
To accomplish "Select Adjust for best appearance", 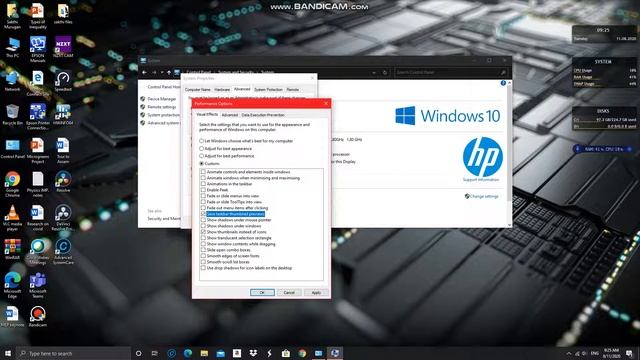I will tap(225, 149).
